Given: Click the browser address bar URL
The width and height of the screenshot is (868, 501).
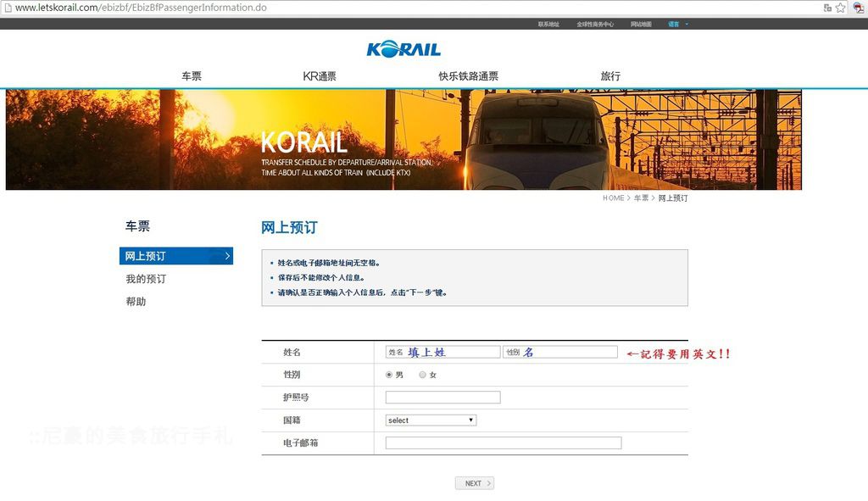Looking at the screenshot, I should click(141, 8).
